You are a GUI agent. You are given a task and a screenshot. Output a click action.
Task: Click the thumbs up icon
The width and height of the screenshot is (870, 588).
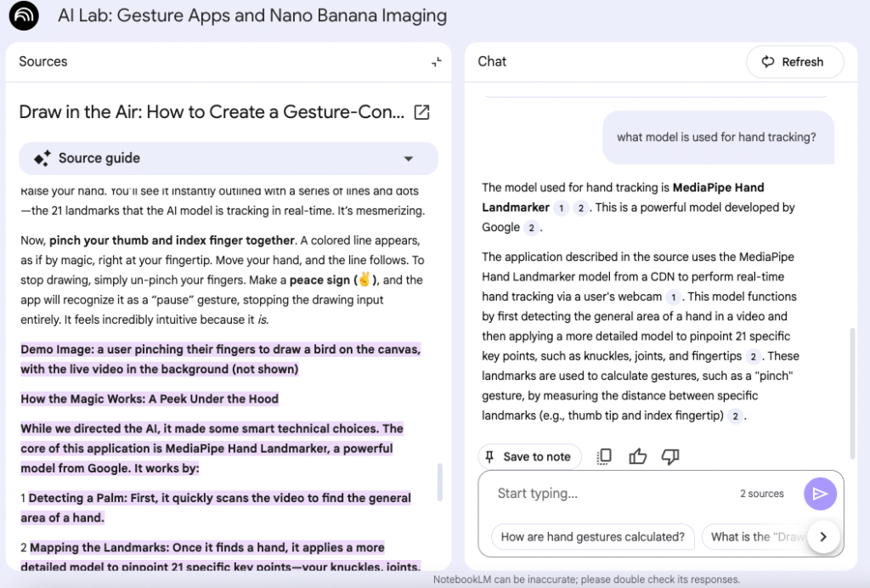637,456
